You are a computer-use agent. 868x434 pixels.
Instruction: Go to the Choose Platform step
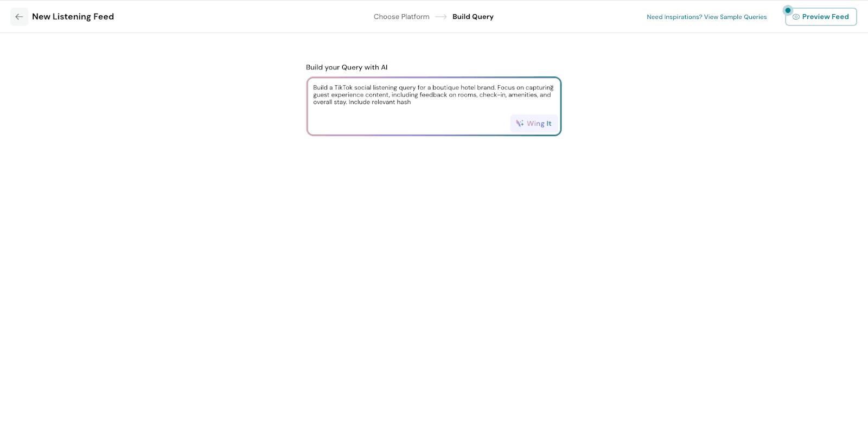[x=401, y=17]
